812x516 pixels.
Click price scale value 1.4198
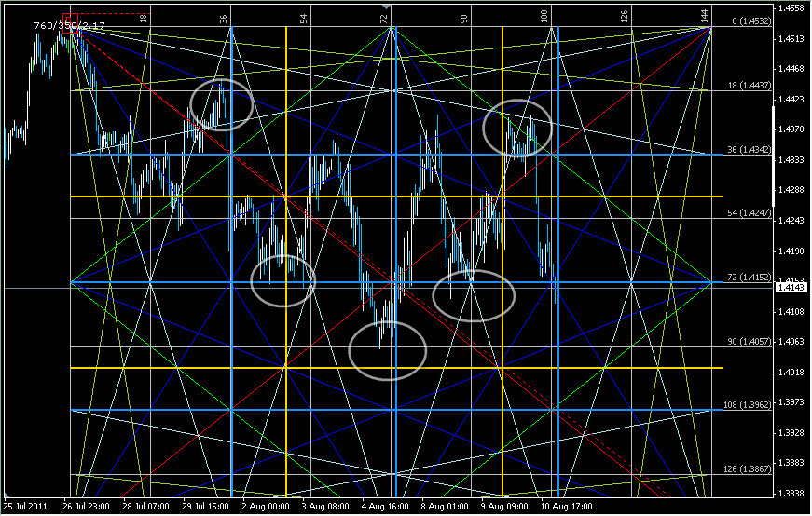point(791,251)
